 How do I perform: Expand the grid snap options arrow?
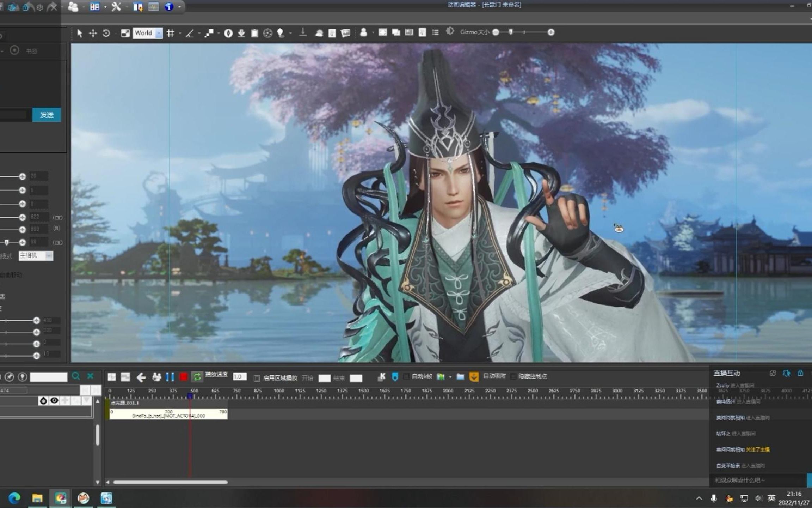pos(180,33)
